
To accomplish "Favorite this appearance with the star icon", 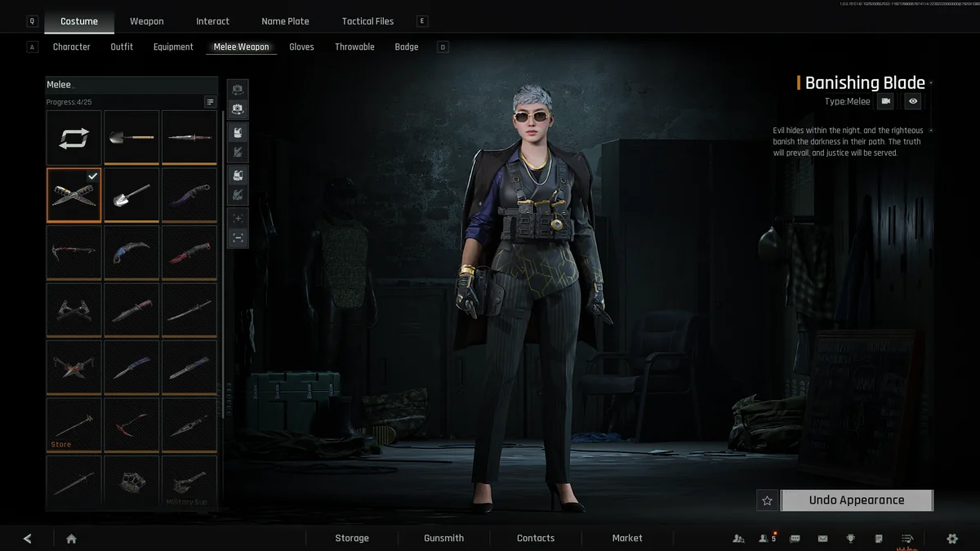I will click(767, 500).
